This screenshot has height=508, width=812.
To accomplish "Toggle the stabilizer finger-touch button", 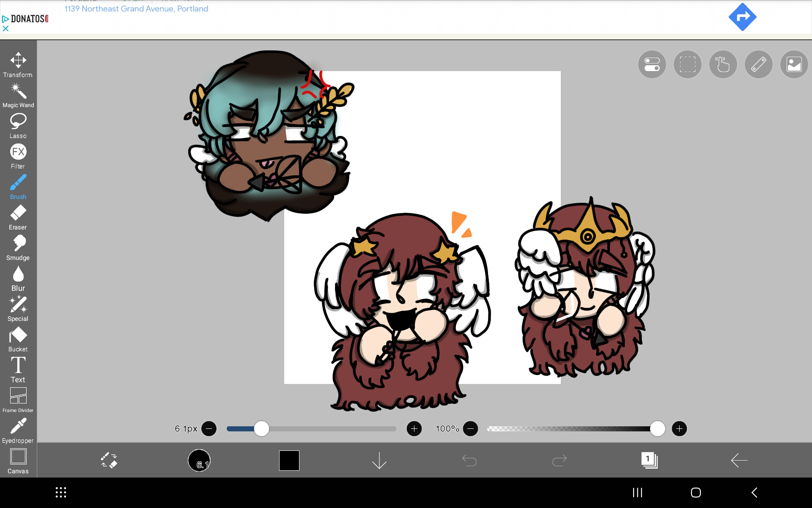I will tap(723, 64).
